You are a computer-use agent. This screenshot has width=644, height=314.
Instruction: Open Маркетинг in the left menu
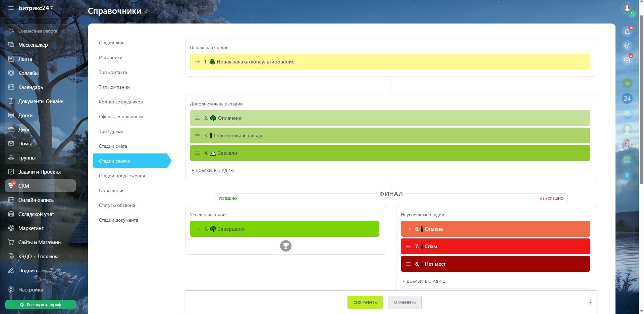pos(40,228)
